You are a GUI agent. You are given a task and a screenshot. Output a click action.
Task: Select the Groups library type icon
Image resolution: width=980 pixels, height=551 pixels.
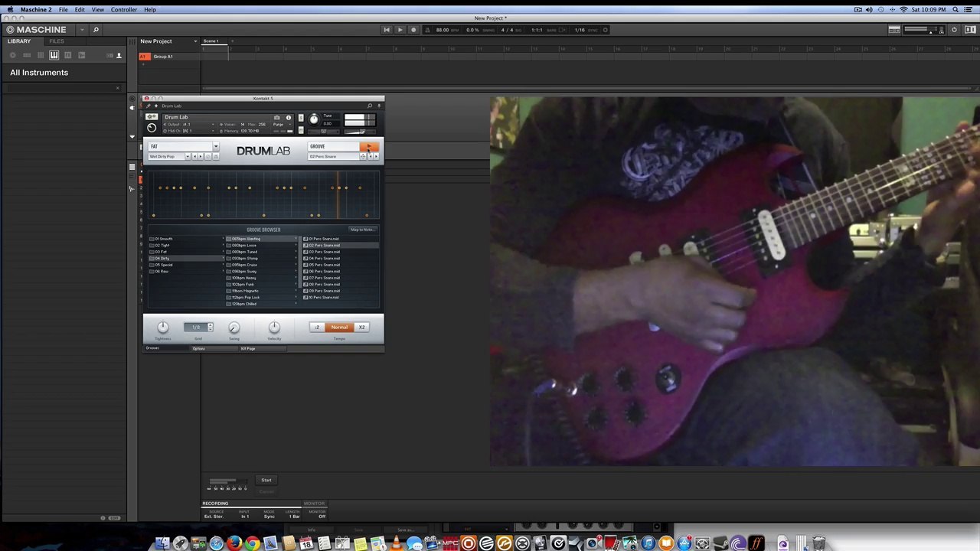tap(27, 55)
